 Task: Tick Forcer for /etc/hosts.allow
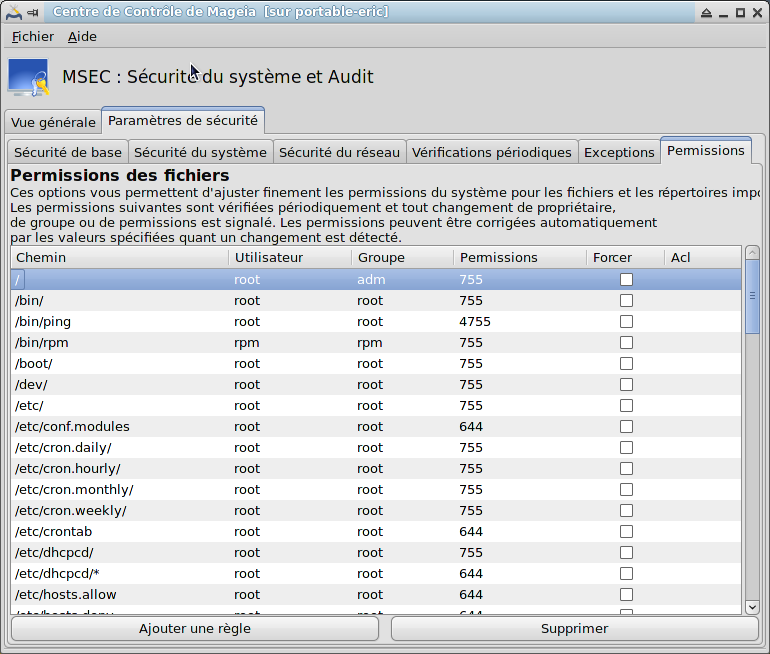pos(626,595)
